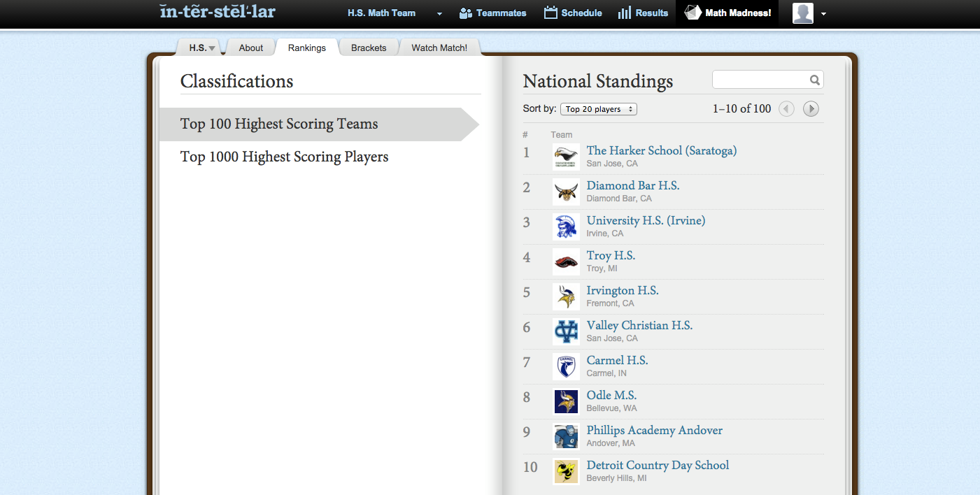Select the Rankings tab

307,48
